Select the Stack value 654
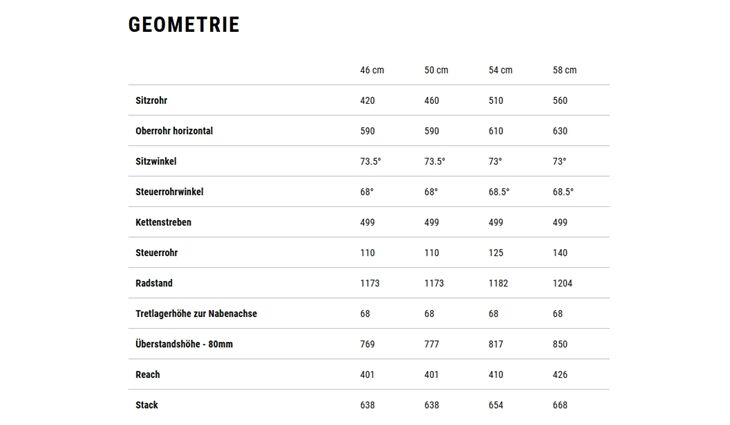 pyautogui.click(x=496, y=405)
